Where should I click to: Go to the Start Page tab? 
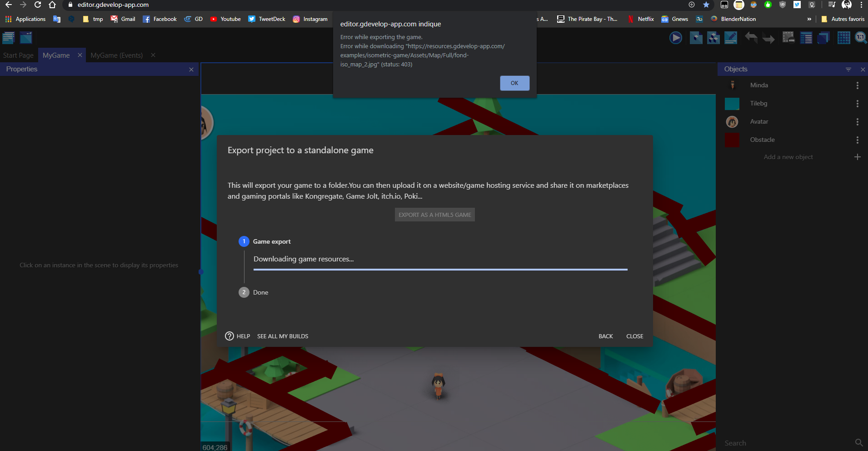[x=18, y=55]
